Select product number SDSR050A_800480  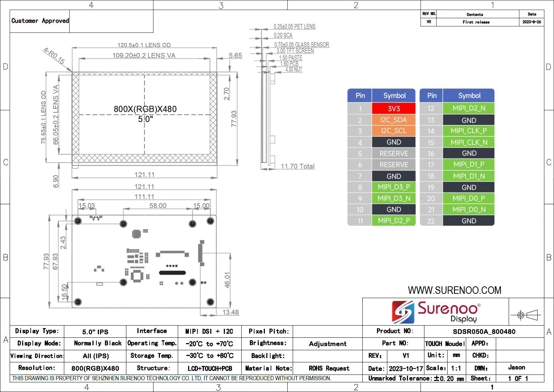(x=484, y=332)
